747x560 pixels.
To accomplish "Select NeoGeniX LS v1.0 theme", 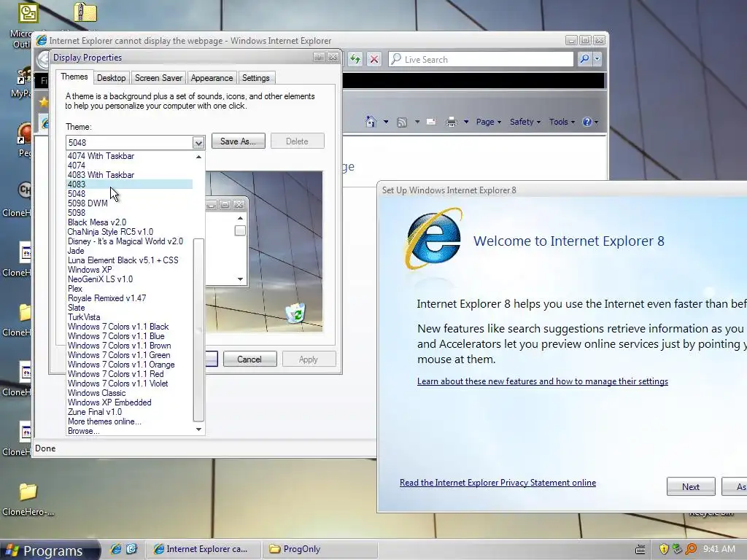I will [130, 279].
